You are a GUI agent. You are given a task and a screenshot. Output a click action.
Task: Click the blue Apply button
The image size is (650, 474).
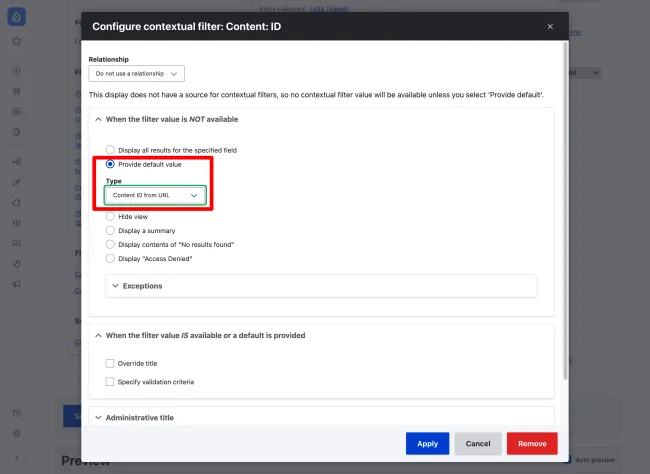point(427,443)
